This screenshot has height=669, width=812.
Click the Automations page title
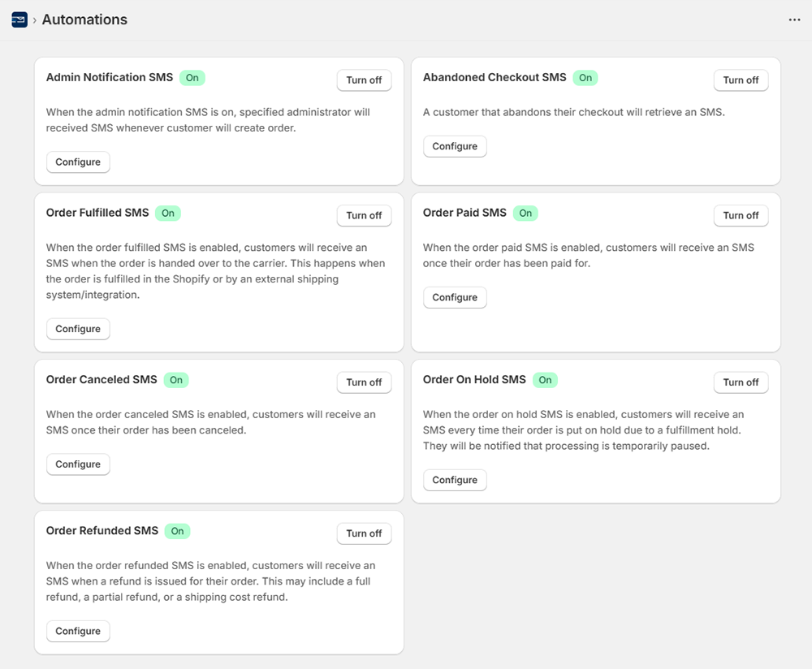pyautogui.click(x=84, y=19)
